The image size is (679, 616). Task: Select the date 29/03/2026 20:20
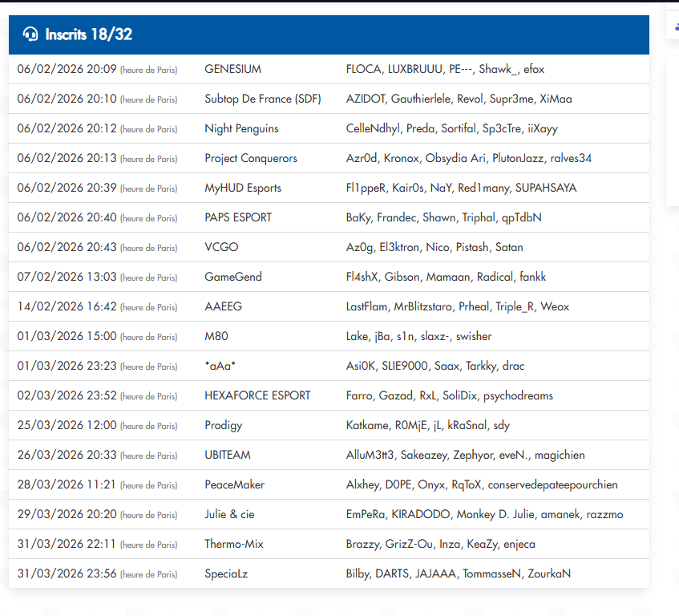[x=67, y=514]
